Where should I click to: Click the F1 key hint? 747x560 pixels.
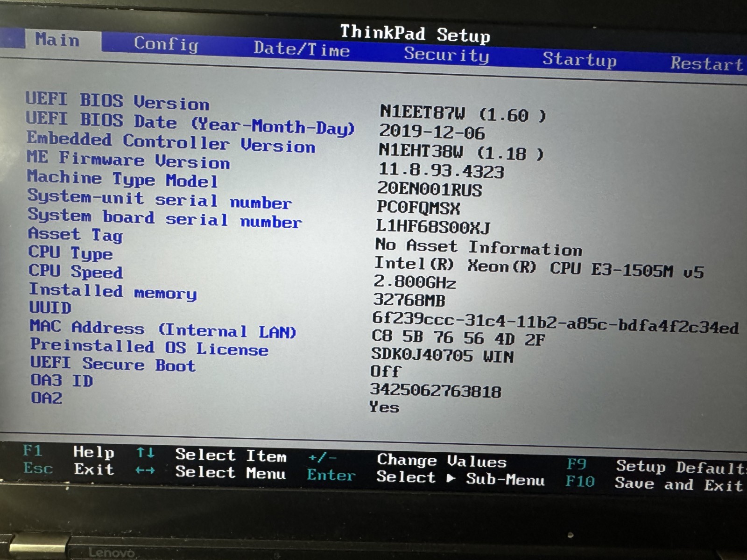point(32,451)
